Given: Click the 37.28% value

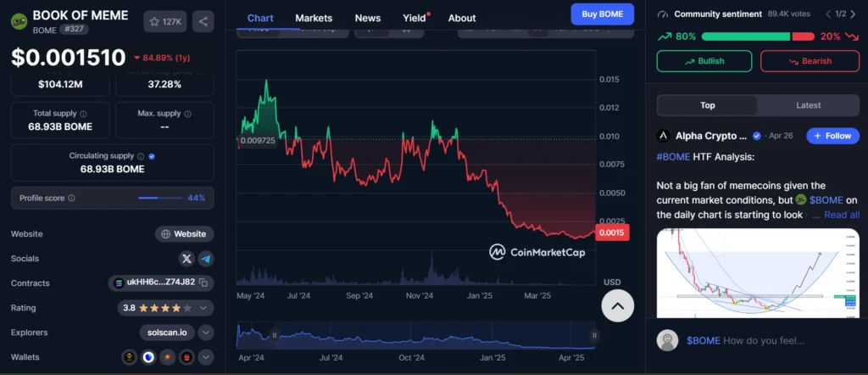Looking at the screenshot, I should pos(164,84).
